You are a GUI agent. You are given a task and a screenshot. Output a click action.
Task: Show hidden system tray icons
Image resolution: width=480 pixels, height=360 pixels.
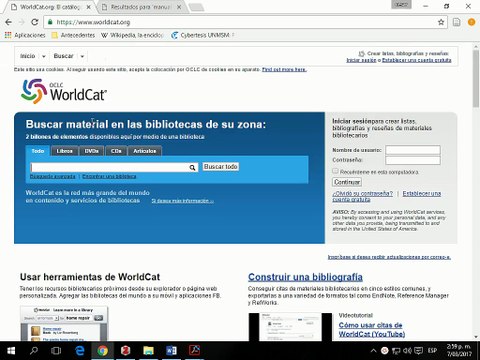373,351
